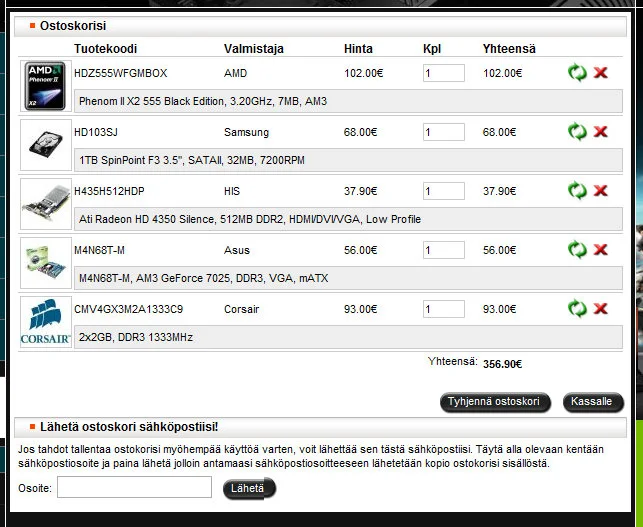Focus the Osoite email input field

134,488
